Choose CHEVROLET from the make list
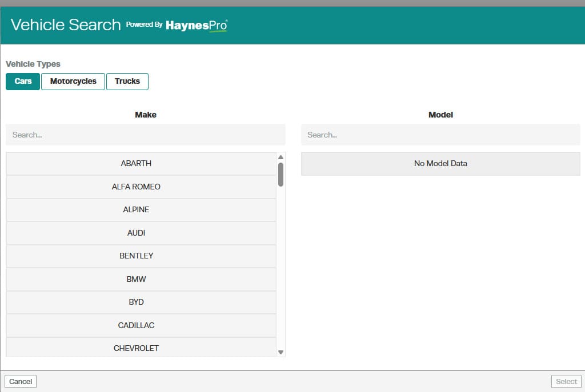The image size is (585, 392). (141, 347)
